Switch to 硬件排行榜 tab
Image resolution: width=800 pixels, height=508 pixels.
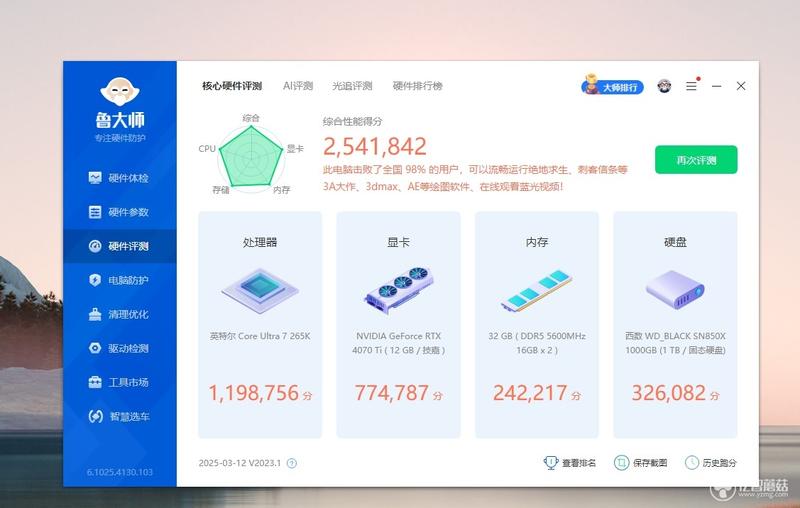(x=417, y=86)
